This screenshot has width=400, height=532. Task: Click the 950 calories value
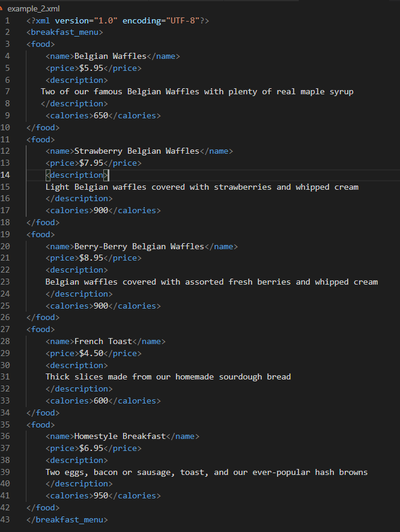coord(100,495)
